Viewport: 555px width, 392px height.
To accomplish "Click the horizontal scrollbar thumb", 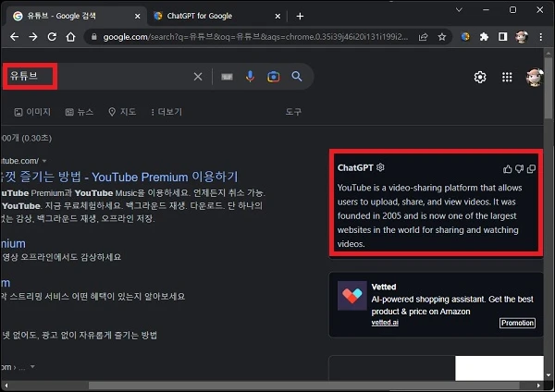I will (303, 386).
